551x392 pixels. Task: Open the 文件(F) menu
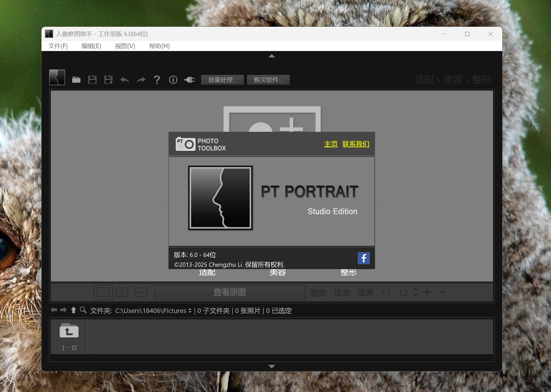[58, 46]
